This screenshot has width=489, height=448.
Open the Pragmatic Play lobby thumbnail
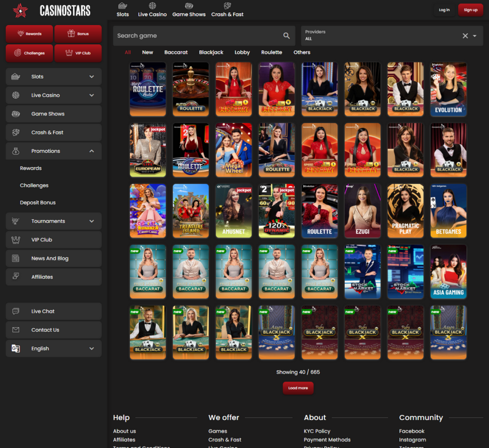405,210
